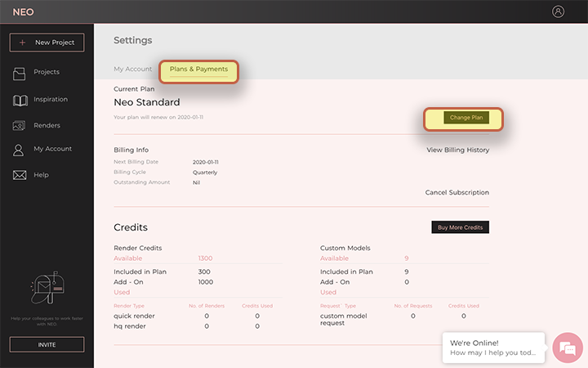Image resolution: width=588 pixels, height=368 pixels.
Task: Select Plans & Payments tab
Action: pyautogui.click(x=198, y=69)
